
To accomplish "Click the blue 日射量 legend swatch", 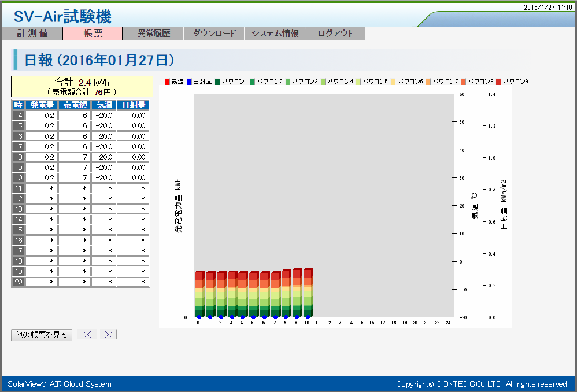I will pyautogui.click(x=189, y=82).
